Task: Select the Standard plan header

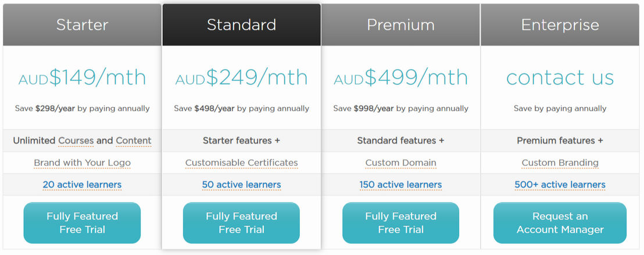Action: point(242,24)
